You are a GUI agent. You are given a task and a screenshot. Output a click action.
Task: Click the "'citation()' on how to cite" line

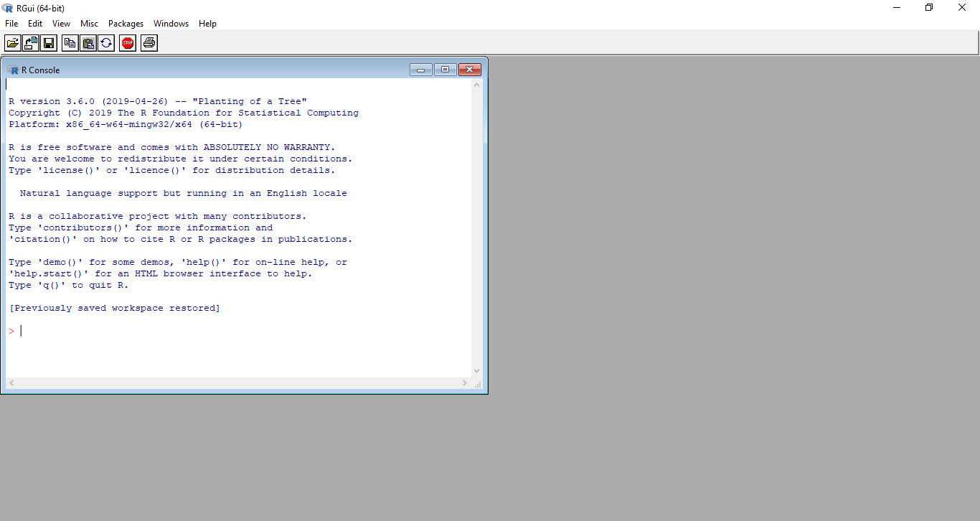tap(181, 239)
